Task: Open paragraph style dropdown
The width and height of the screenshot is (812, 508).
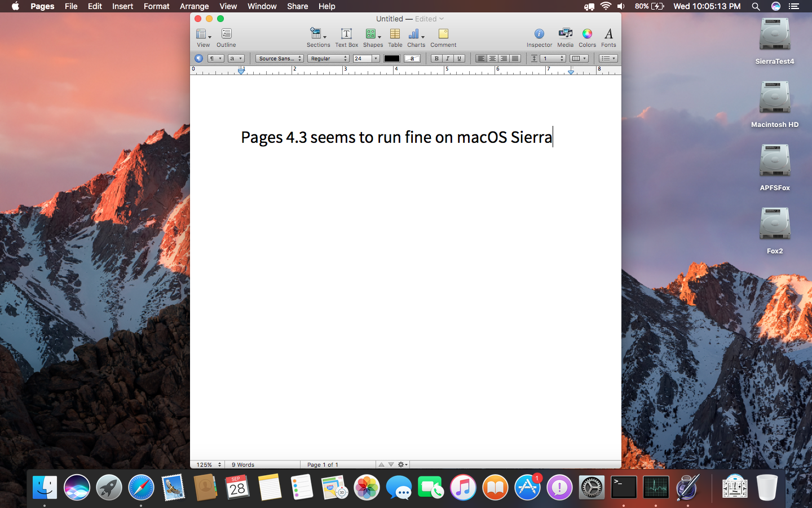Action: pos(215,58)
